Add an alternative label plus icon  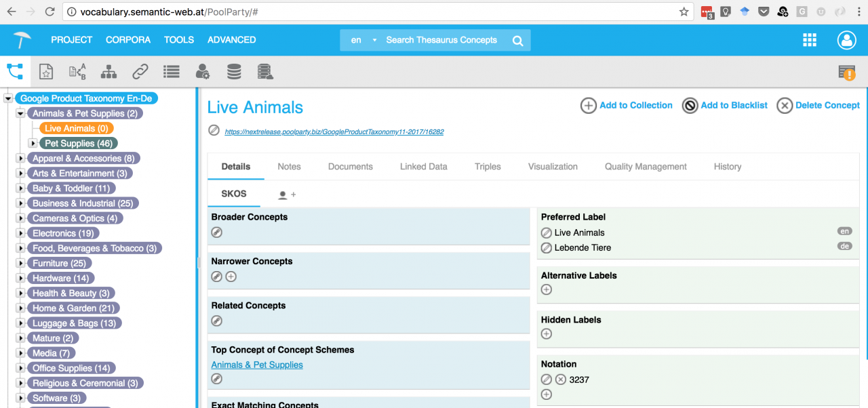(547, 289)
